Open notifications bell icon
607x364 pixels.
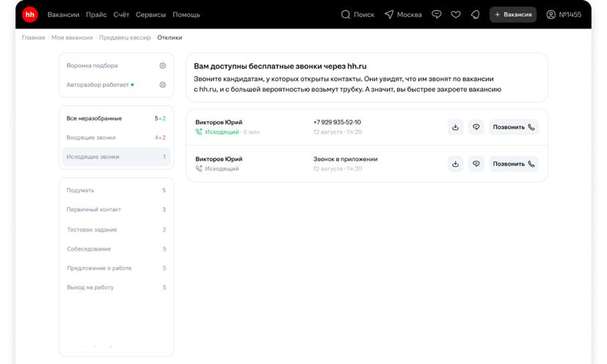pyautogui.click(x=475, y=15)
